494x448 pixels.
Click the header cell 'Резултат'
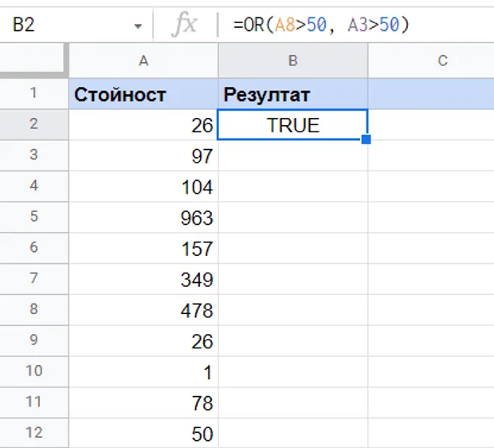(x=293, y=94)
